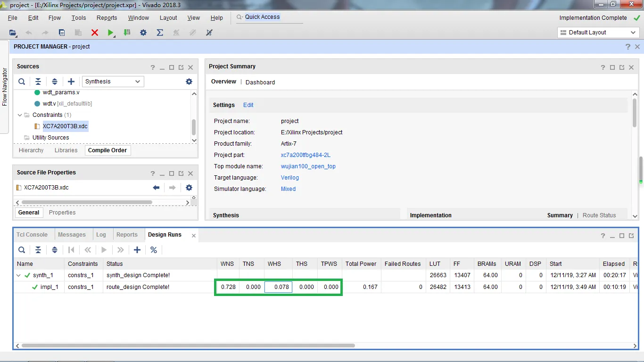The height and width of the screenshot is (362, 644).
Task: Click the Edit link beside Settings
Action: [x=248, y=105]
